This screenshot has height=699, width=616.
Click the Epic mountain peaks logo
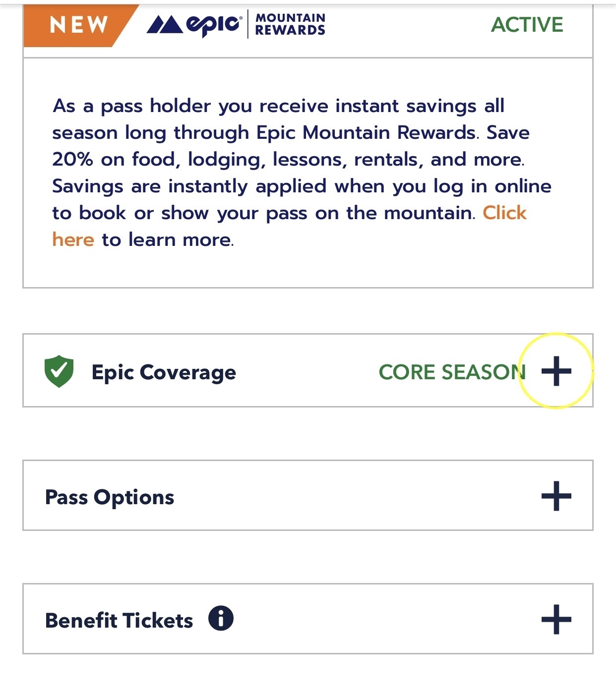click(x=165, y=24)
